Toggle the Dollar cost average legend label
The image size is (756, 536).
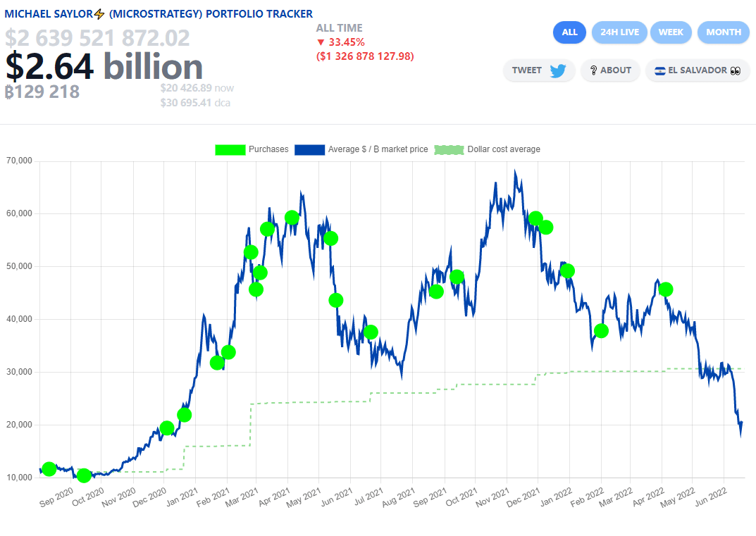(x=504, y=149)
